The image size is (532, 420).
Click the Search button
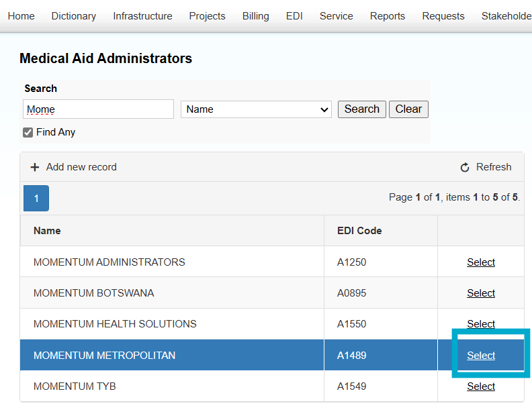(361, 109)
